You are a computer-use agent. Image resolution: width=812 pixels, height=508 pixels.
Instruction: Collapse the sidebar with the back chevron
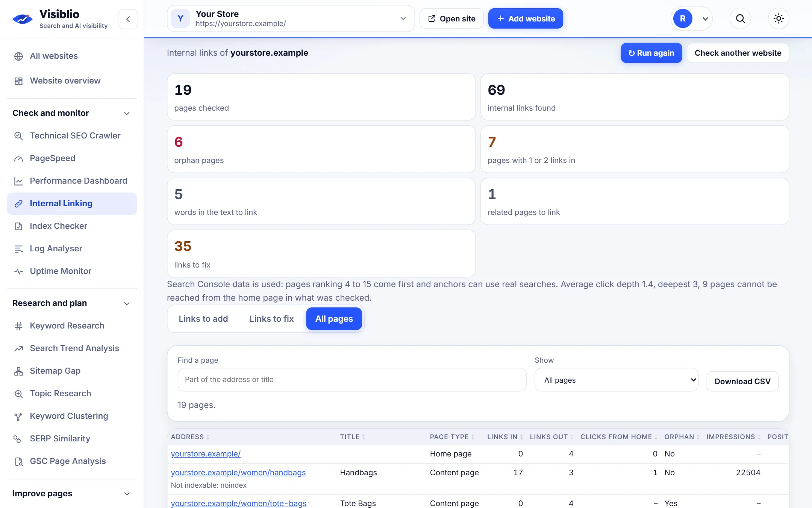pyautogui.click(x=128, y=19)
